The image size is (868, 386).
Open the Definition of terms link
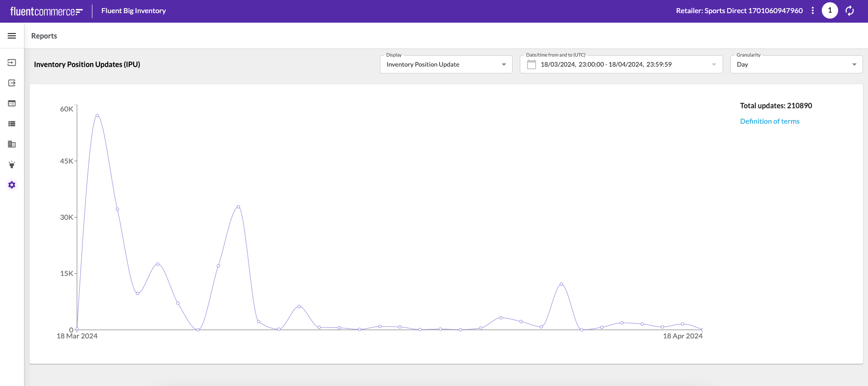click(769, 121)
